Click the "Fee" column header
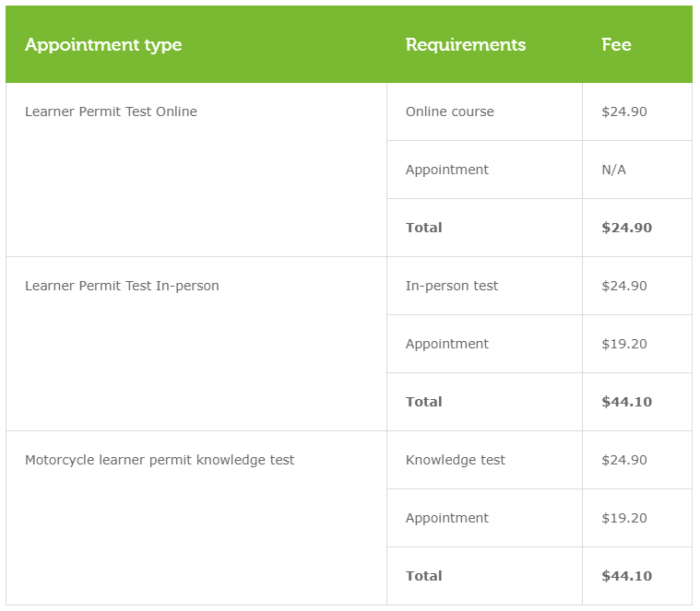The width and height of the screenshot is (700, 611). [x=616, y=44]
